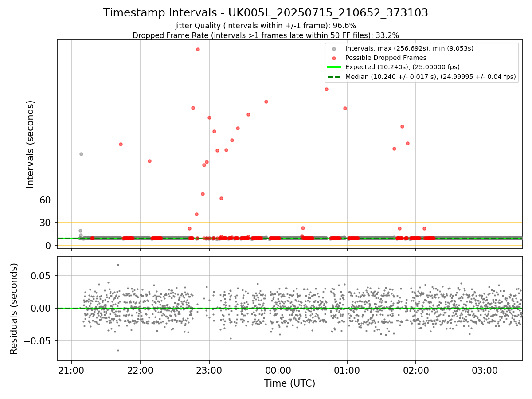532x399 pixels.
Task: Click the gray interval point near 21:10 high up
Action: (x=81, y=154)
